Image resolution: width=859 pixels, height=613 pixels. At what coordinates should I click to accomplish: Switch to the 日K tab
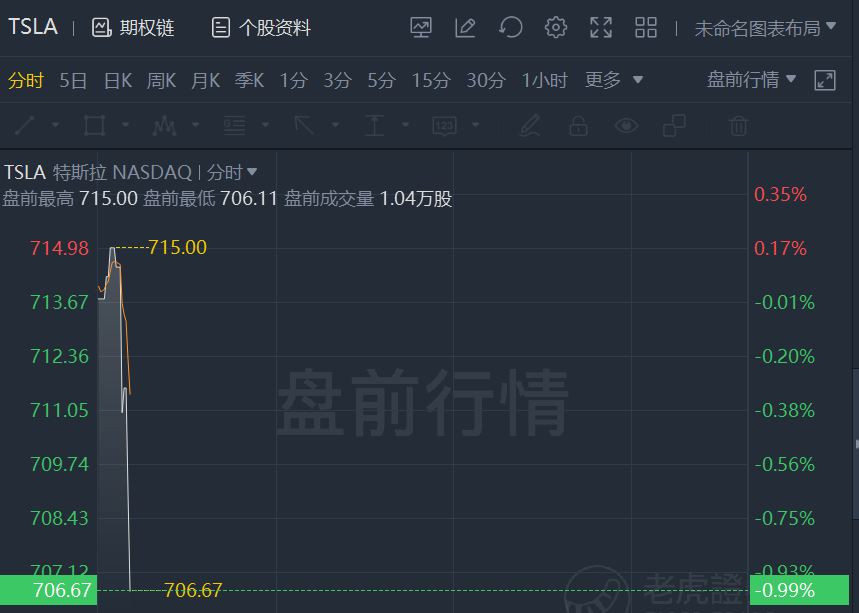pyautogui.click(x=118, y=81)
